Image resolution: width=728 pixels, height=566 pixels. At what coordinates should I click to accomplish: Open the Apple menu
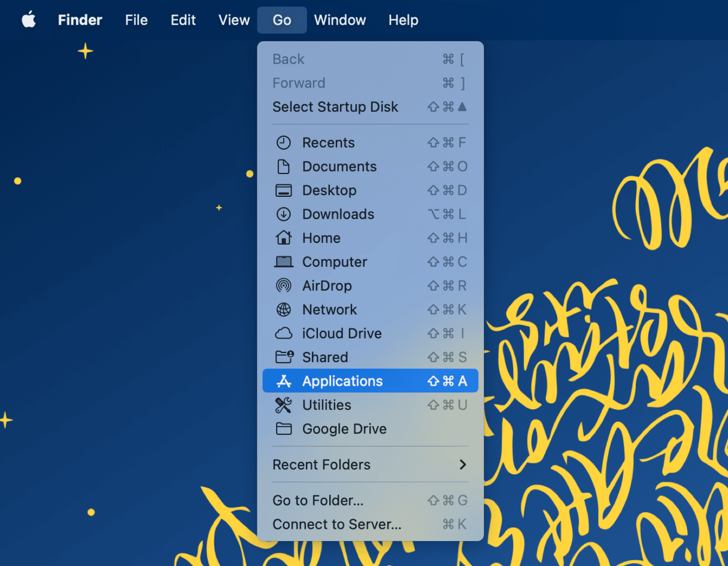[29, 20]
